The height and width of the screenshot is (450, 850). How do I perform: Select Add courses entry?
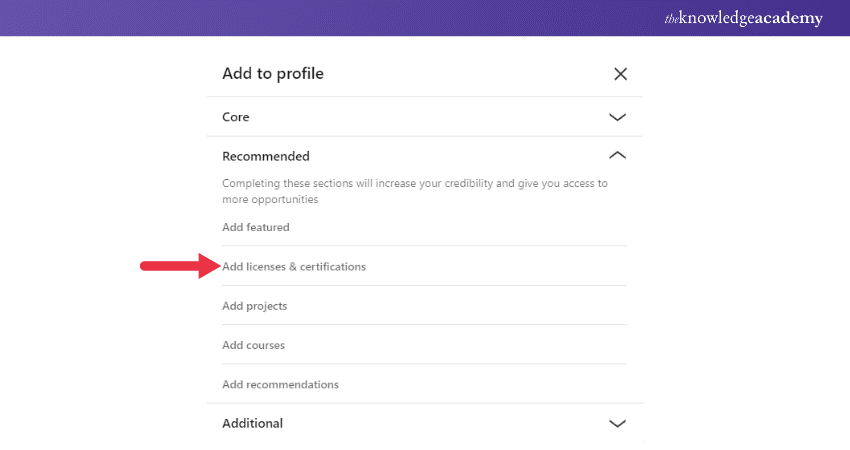coord(254,345)
